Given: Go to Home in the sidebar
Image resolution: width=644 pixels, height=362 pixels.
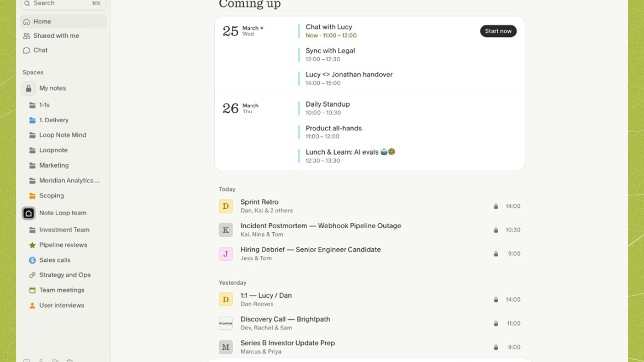Looking at the screenshot, I should (x=63, y=22).
